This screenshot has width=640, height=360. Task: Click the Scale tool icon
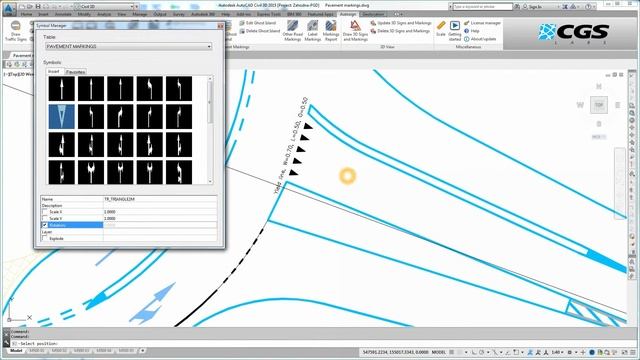(441, 26)
